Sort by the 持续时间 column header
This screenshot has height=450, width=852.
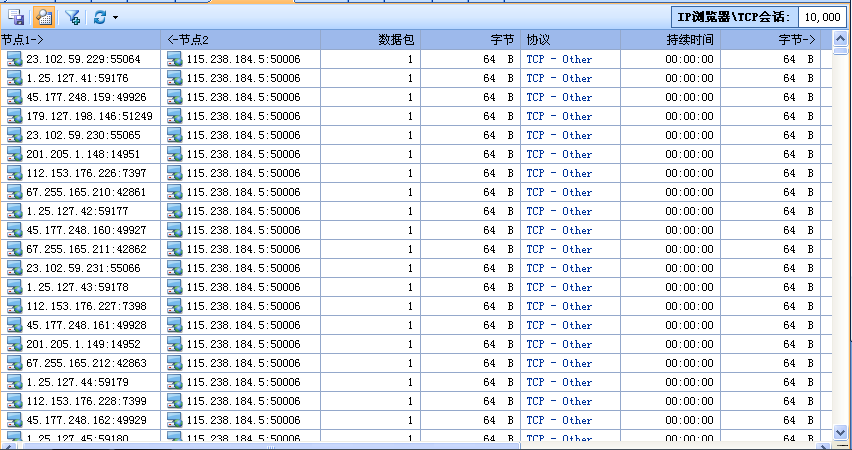pos(671,40)
